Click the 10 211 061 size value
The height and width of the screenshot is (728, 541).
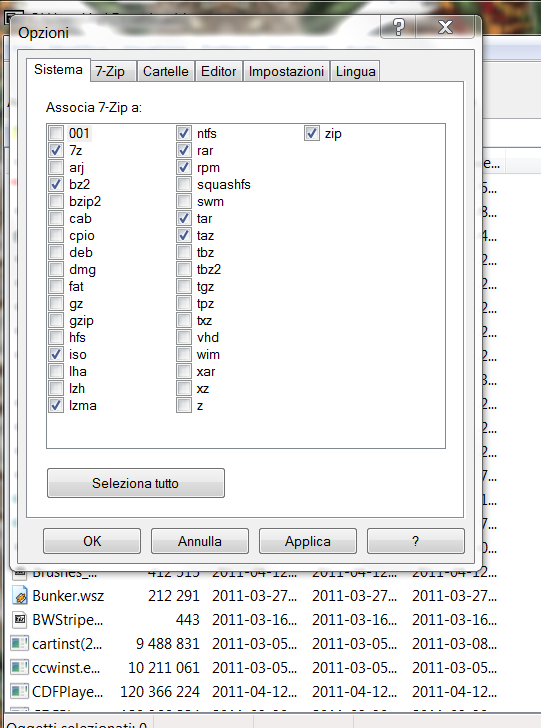[x=164, y=668]
